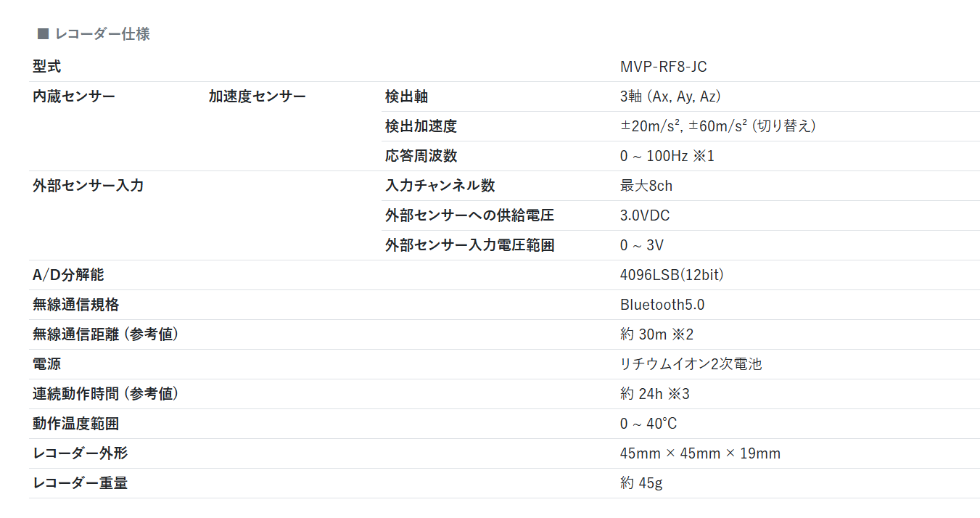This screenshot has width=980, height=518.
Task: Click the 連続動作時間 value 約 24h ※3
Action: pyautogui.click(x=654, y=394)
